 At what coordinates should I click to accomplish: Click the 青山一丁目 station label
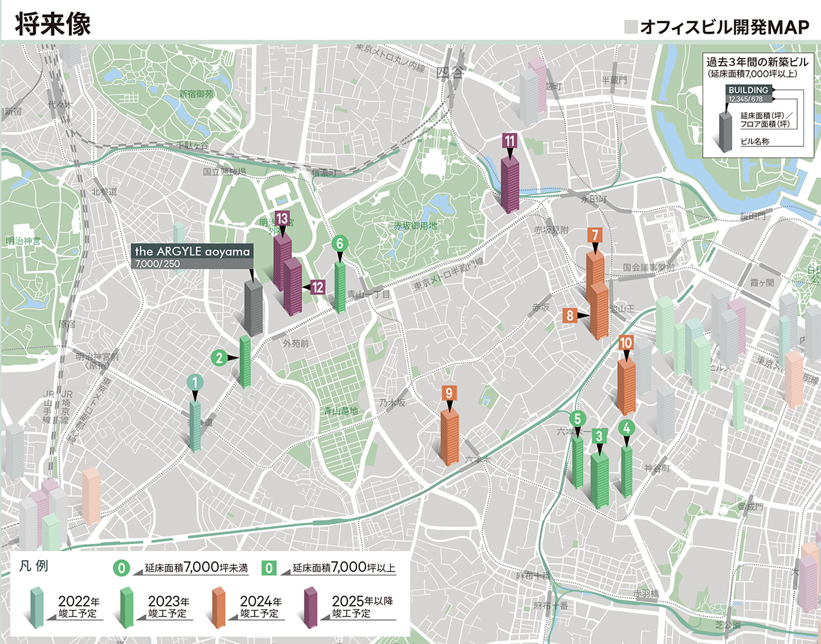pos(368,294)
